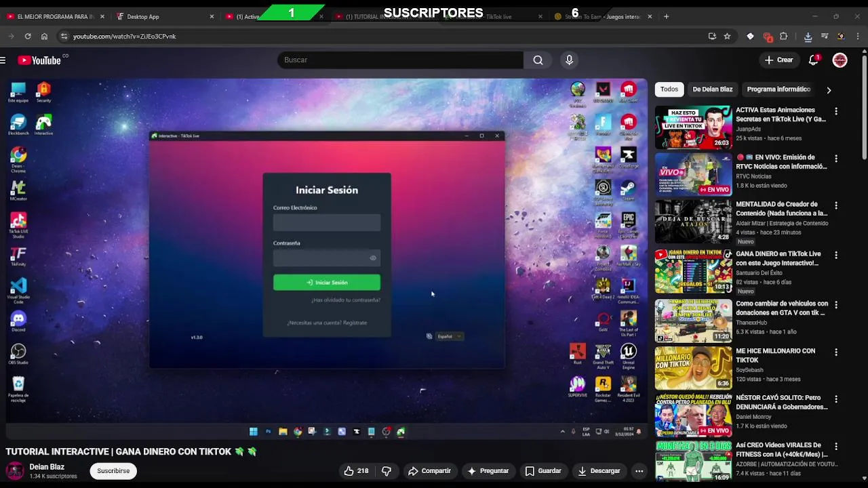Image resolution: width=868 pixels, height=488 pixels.
Task: Open the browser downloads icon
Action: pyautogui.click(x=808, y=37)
